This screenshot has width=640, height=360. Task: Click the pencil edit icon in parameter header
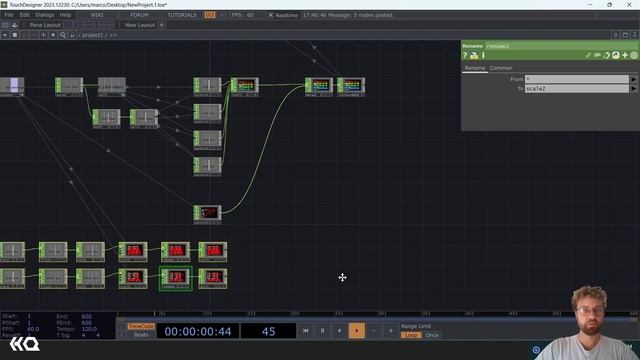pyautogui.click(x=588, y=55)
